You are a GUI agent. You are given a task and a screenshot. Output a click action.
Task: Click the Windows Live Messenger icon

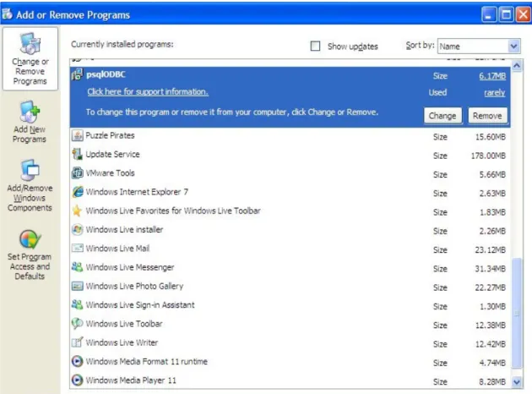(x=78, y=267)
